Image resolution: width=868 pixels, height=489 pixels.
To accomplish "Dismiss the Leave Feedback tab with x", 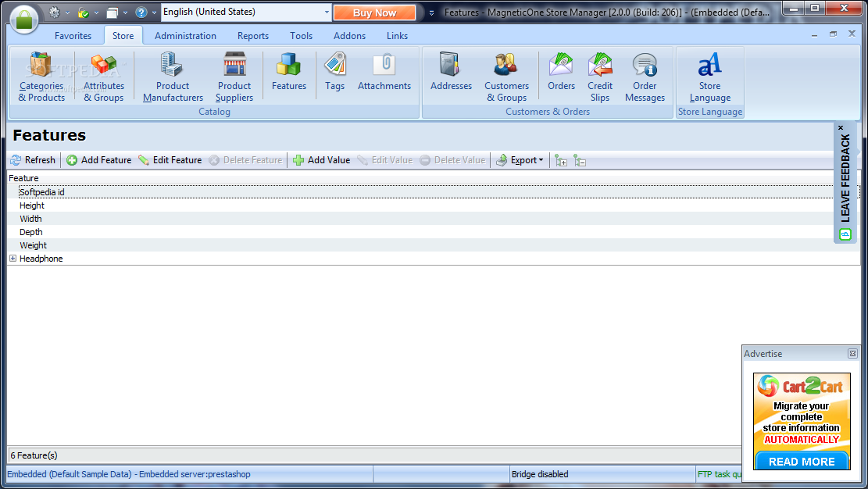I will coord(841,127).
